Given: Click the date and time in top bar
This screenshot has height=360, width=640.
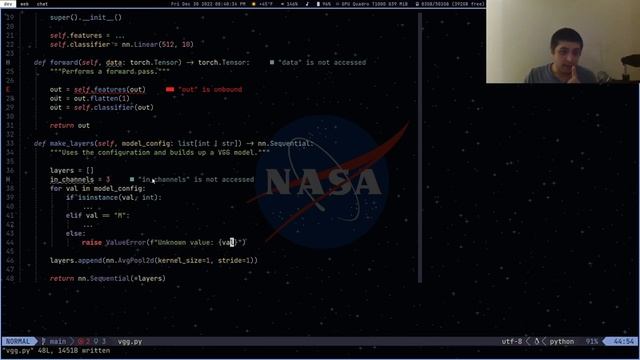Looking at the screenshot, I should [x=208, y=4].
